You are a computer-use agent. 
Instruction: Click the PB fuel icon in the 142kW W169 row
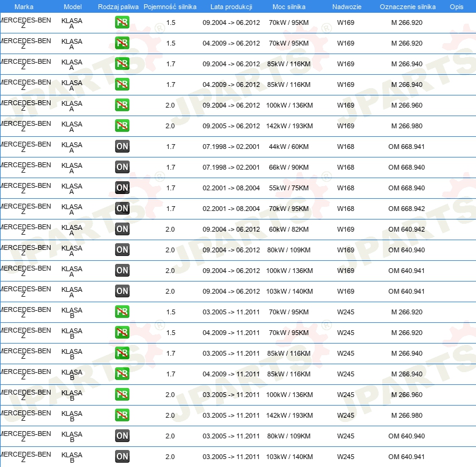(122, 126)
